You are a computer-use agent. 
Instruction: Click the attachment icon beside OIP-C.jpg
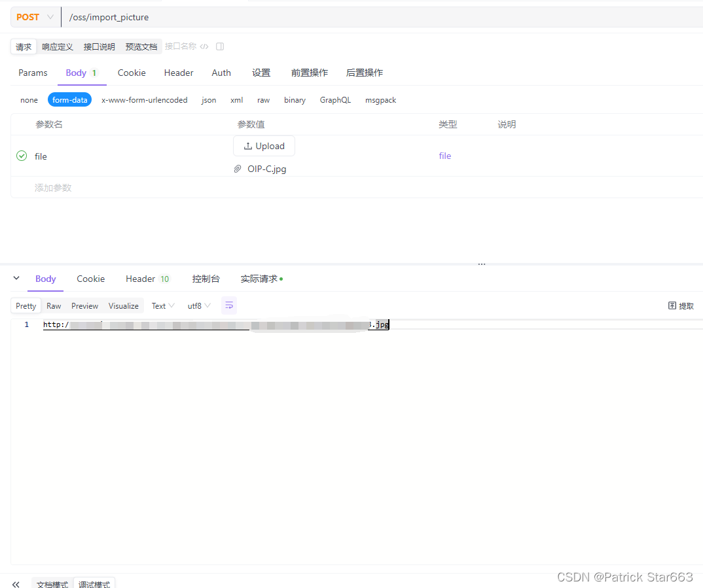[238, 169]
